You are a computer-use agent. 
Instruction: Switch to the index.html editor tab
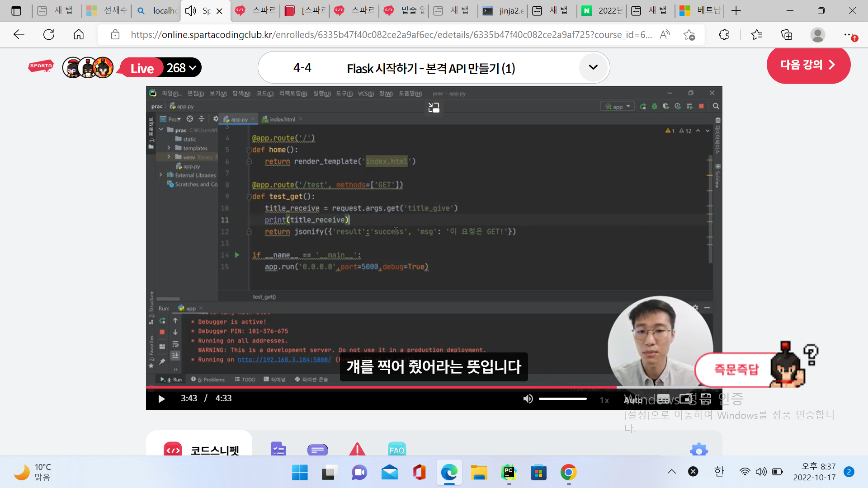282,119
